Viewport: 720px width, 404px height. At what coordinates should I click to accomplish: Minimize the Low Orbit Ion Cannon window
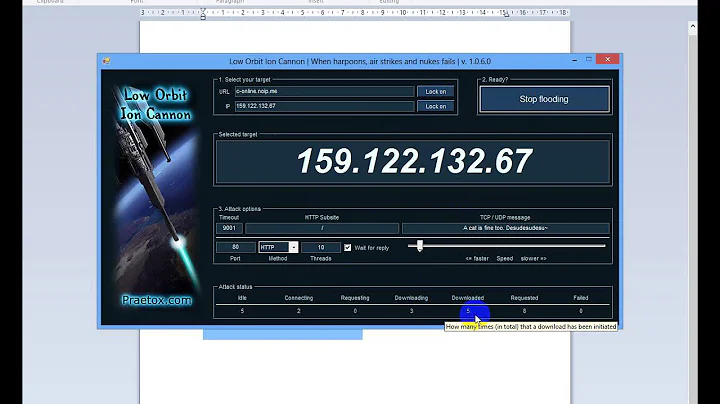[x=574, y=60]
